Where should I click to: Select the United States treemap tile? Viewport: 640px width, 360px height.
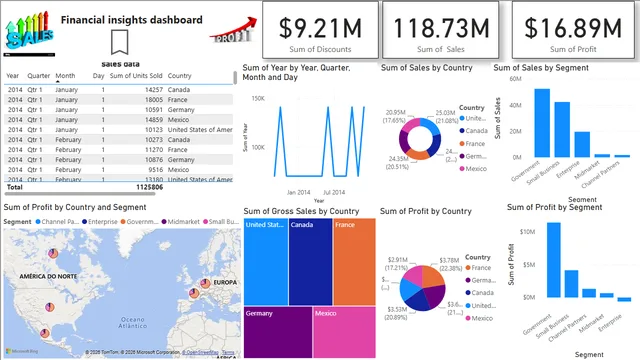[x=266, y=262]
